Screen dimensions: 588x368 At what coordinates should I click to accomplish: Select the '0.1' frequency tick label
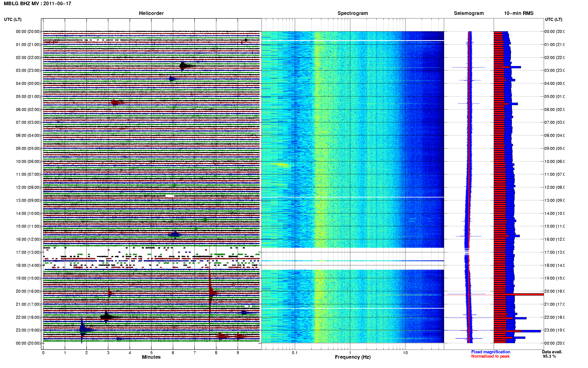[295, 353]
